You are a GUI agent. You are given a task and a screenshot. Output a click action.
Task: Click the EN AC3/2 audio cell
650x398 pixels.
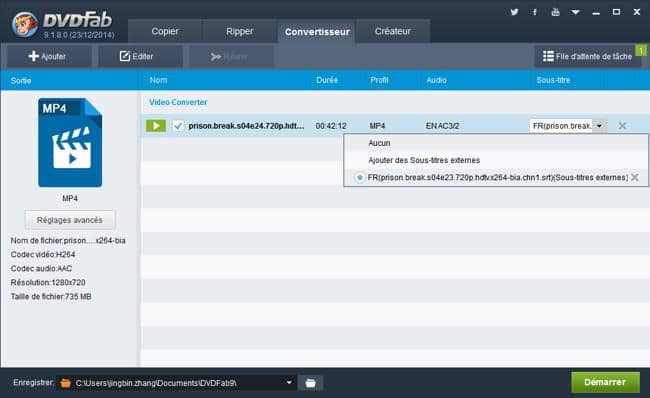click(x=442, y=126)
